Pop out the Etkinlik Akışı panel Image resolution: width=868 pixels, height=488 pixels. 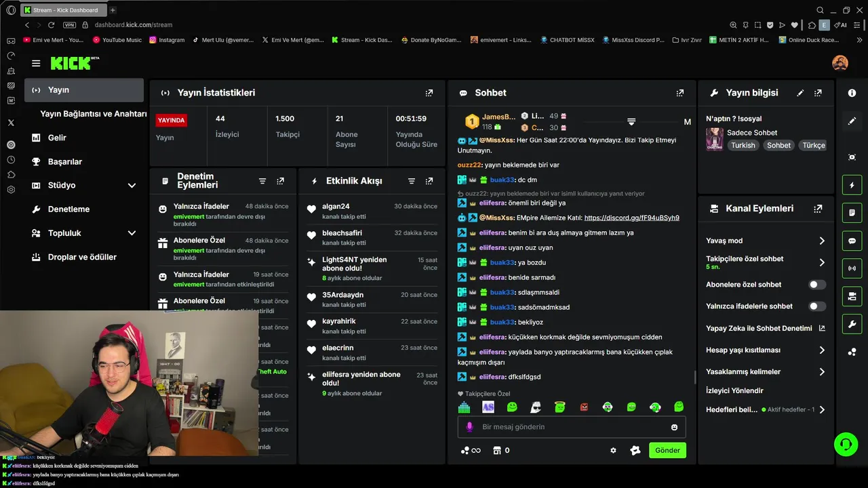click(x=429, y=181)
